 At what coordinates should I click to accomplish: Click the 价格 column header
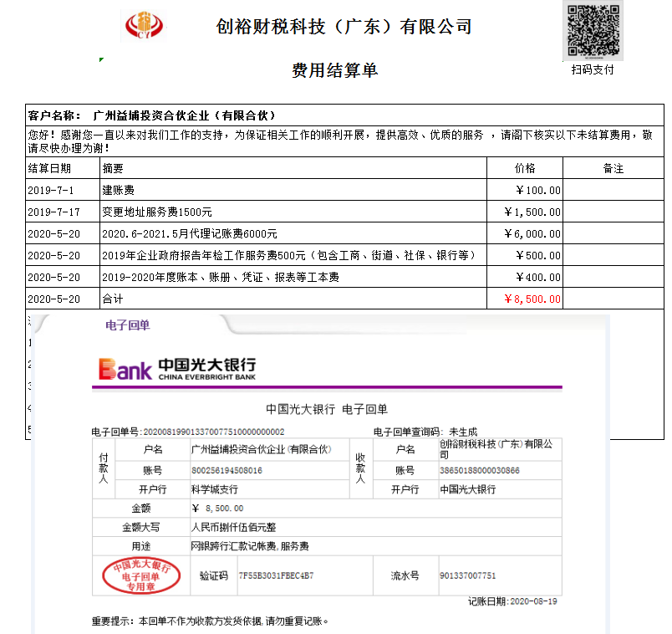click(x=525, y=168)
